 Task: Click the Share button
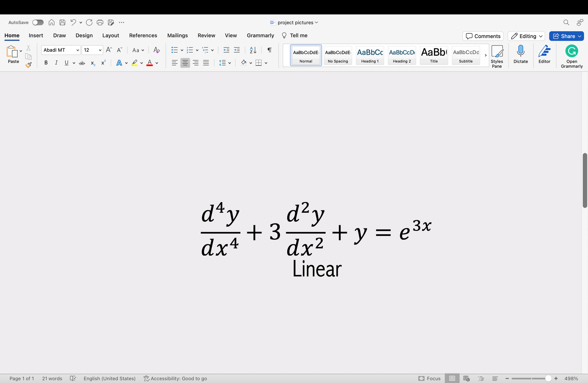coord(566,36)
